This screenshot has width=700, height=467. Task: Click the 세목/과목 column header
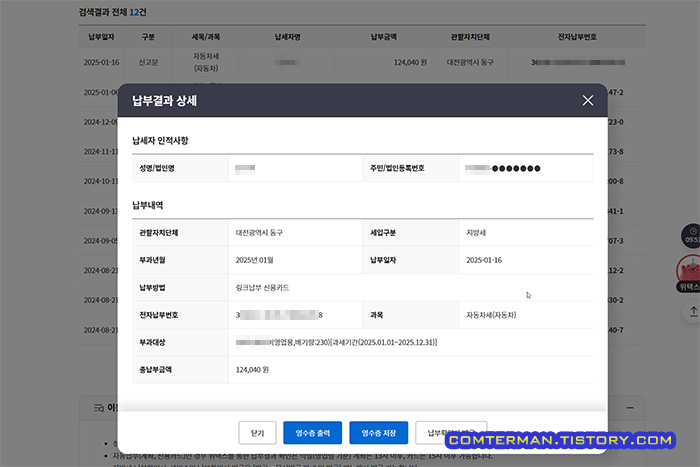click(206, 37)
